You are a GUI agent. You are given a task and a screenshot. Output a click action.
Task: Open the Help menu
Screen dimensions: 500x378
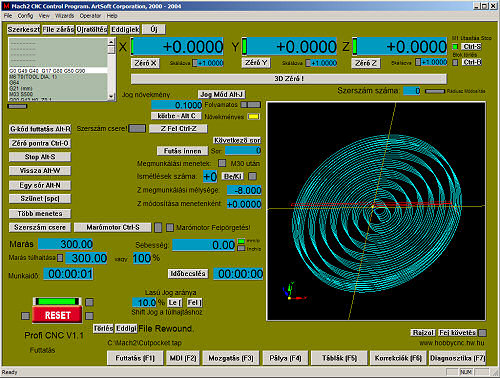(x=112, y=16)
